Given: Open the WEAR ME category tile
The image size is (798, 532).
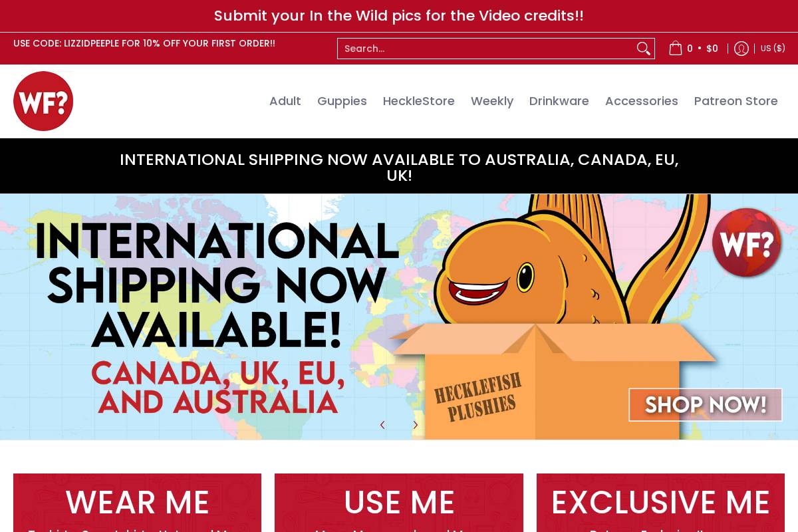Looking at the screenshot, I should (137, 503).
